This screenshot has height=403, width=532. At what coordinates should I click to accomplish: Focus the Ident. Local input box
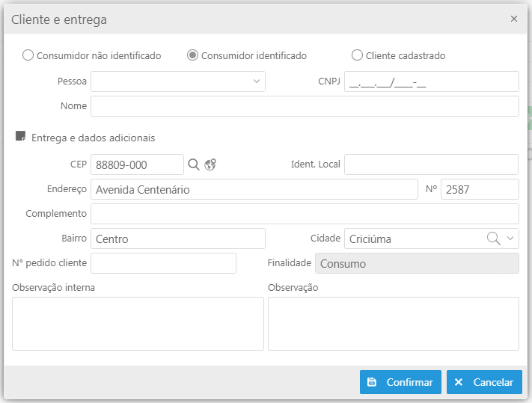pos(431,164)
